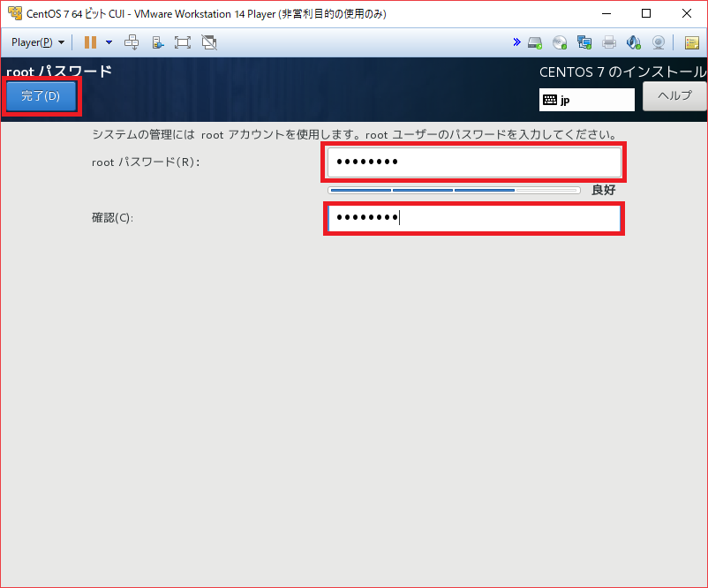
Task: Expand the power options dropdown arrow beside pause
Action: click(109, 42)
